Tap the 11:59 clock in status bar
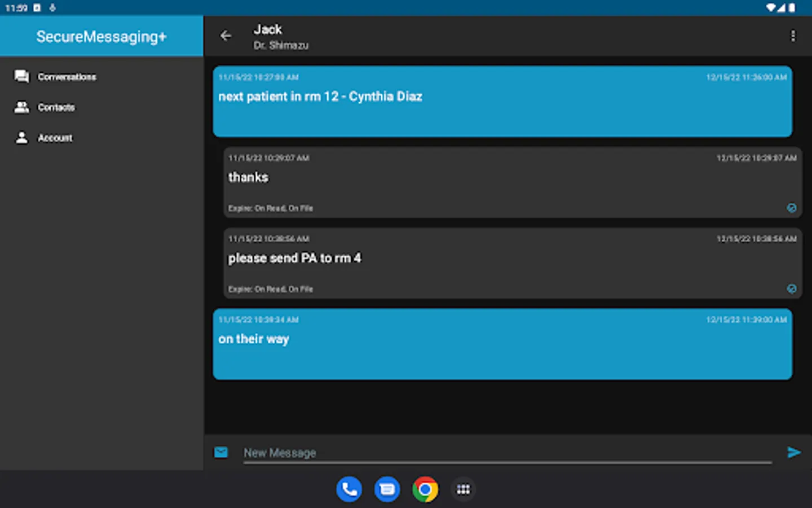The height and width of the screenshot is (508, 812). pos(16,8)
